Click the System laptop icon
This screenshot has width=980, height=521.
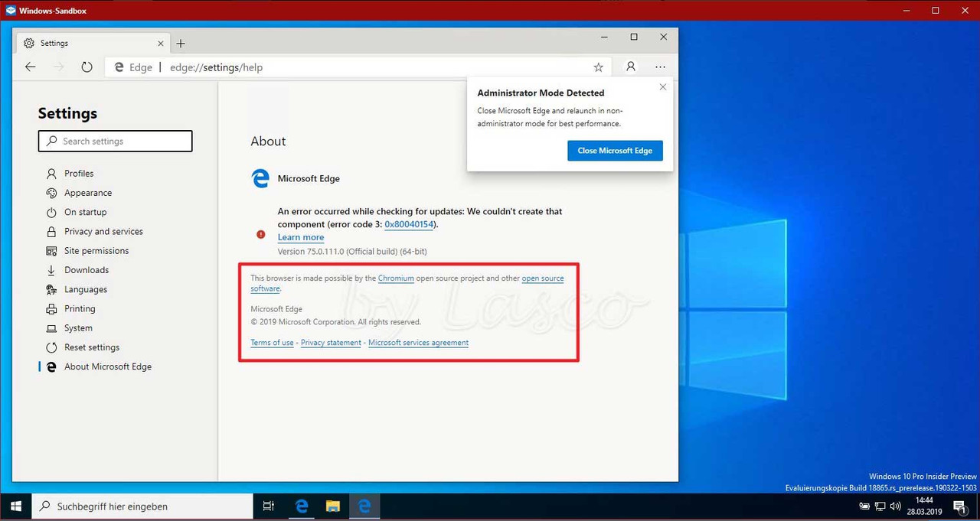(51, 328)
